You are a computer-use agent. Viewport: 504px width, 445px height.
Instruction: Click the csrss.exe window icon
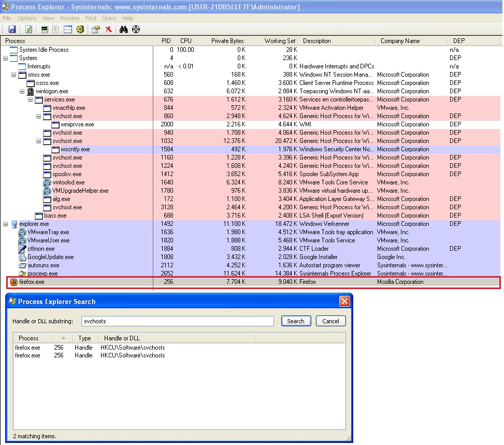coord(31,83)
